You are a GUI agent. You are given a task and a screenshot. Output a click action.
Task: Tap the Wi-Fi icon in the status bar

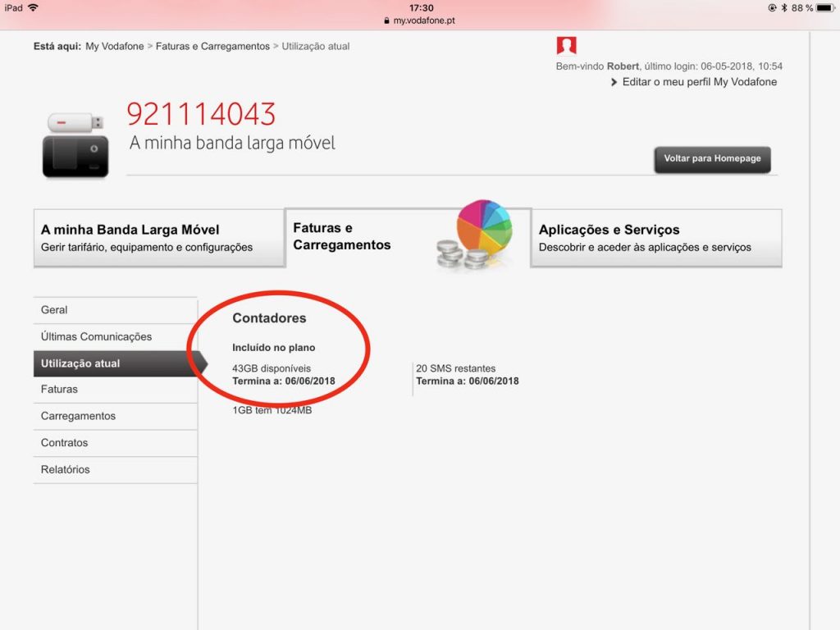tap(33, 7)
